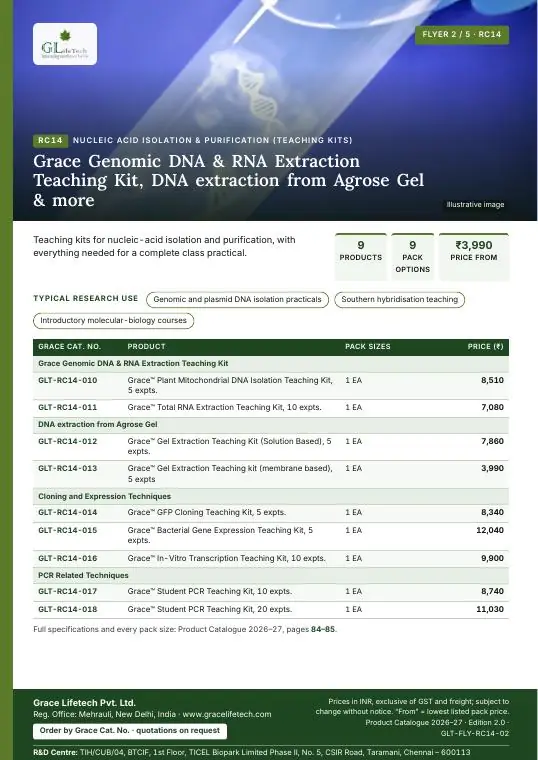This screenshot has height=760, width=538.
Task: Click the price 11,030
Action: tap(490, 610)
